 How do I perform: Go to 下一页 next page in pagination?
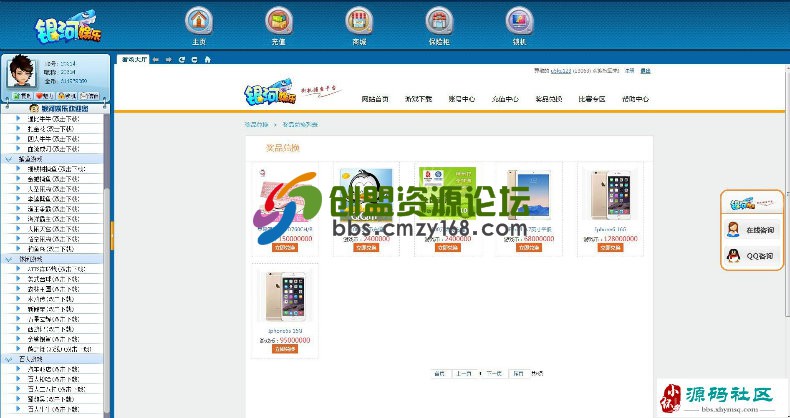(x=494, y=374)
